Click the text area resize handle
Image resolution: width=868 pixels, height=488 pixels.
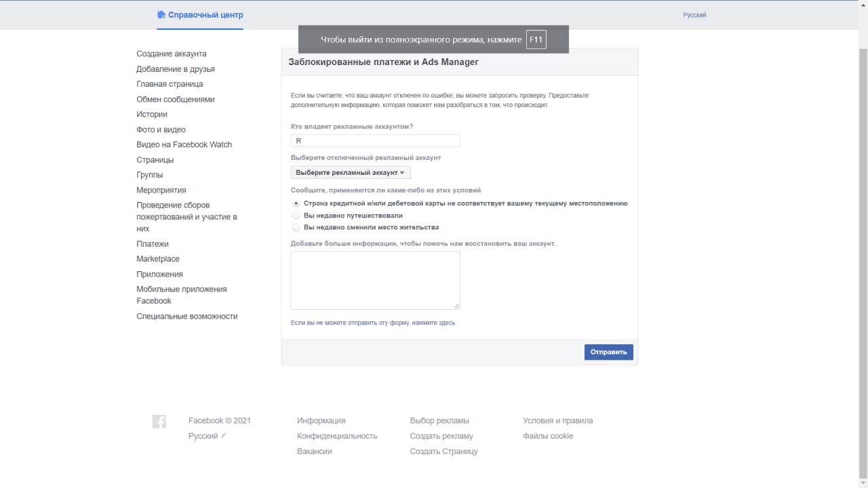click(457, 306)
